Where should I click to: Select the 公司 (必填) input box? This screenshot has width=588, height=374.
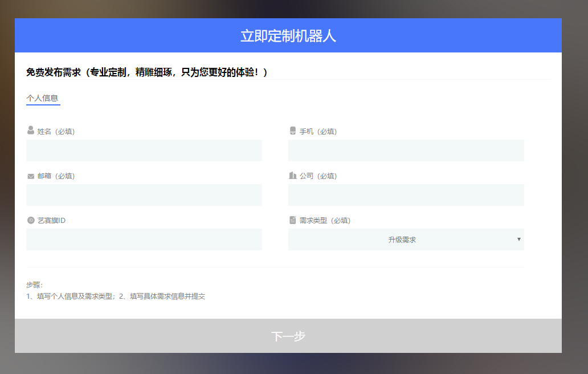pyautogui.click(x=406, y=195)
